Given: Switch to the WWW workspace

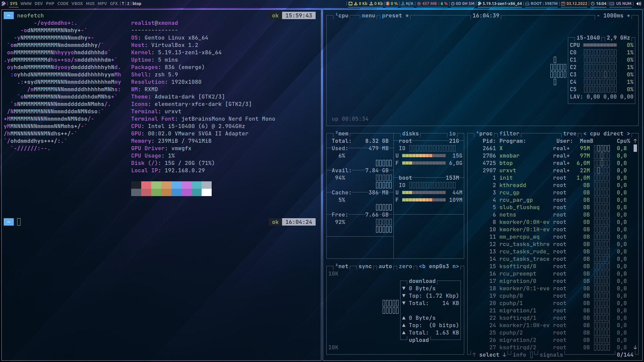Looking at the screenshot, I should point(26,4).
